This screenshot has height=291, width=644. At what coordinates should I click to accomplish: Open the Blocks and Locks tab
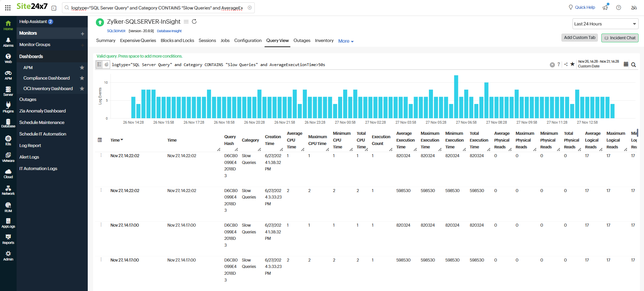pyautogui.click(x=178, y=40)
